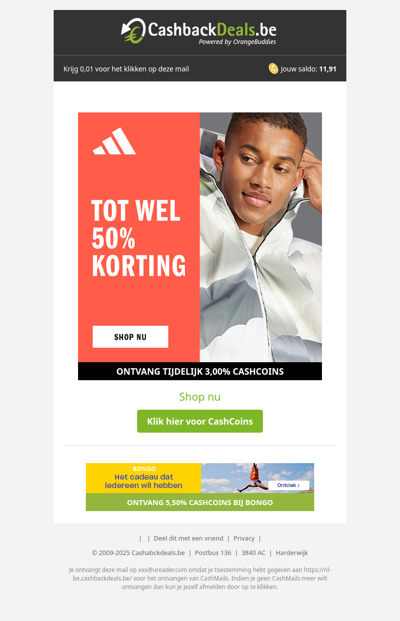Screen dimensions: 400x621
Task: Open the nl-be.cashbackdeals.be URL in footer
Action: [x=200, y=574]
